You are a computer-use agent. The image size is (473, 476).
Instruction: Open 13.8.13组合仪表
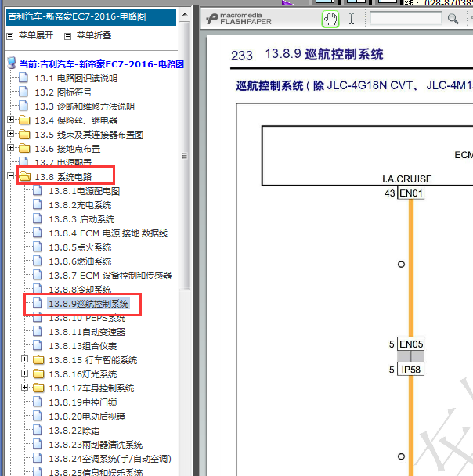coord(83,346)
